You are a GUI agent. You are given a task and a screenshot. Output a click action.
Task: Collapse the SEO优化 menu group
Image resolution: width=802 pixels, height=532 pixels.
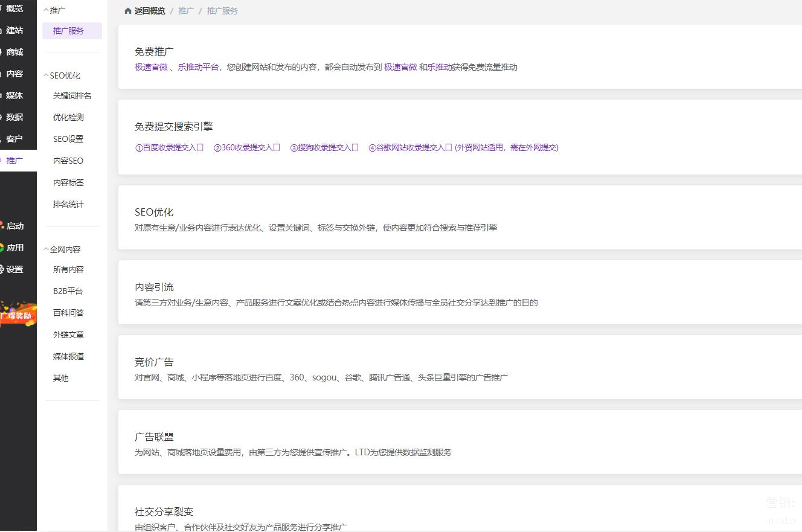point(62,75)
